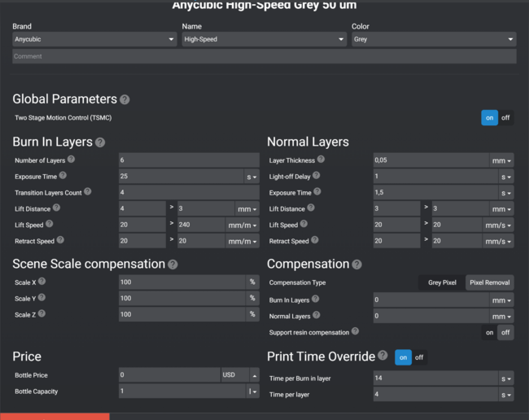Screen dimensions: 529x420
Task: Expand the Bottle Price USD currency dropdown
Action: click(241, 375)
